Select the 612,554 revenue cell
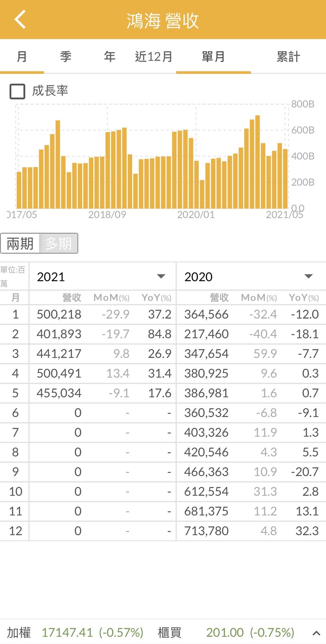 pyautogui.click(x=206, y=491)
